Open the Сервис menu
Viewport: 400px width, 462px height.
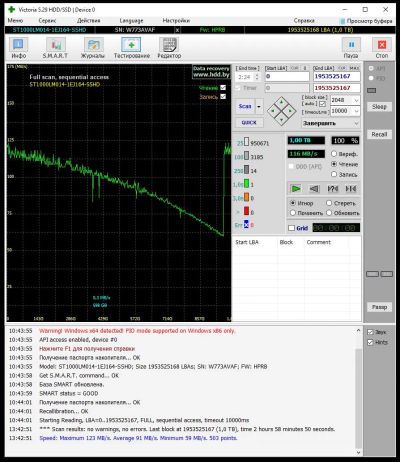click(x=47, y=21)
